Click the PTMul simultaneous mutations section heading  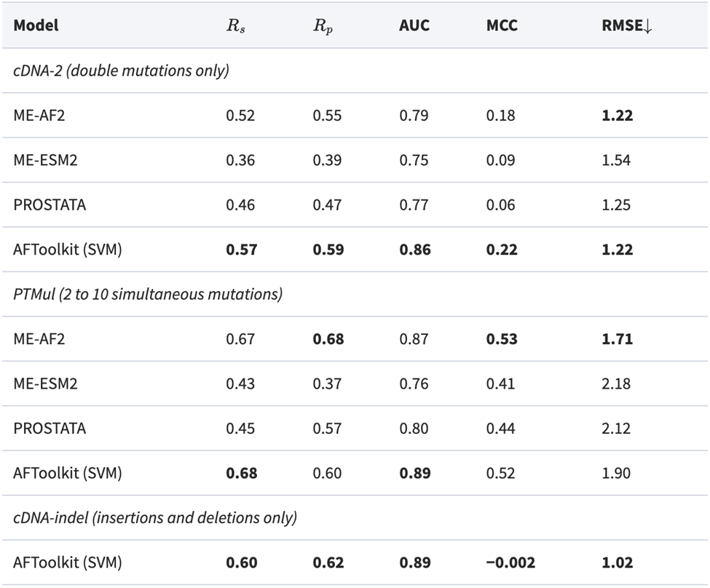(148, 294)
